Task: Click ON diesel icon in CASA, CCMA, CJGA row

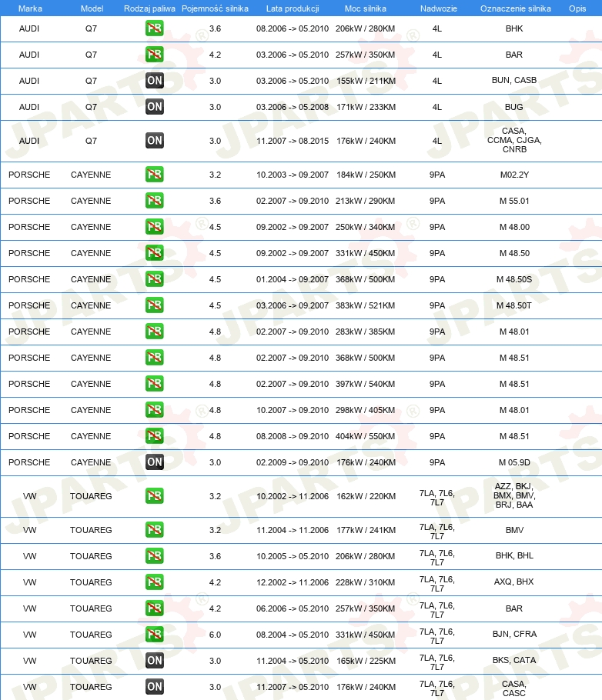Action: pos(154,141)
